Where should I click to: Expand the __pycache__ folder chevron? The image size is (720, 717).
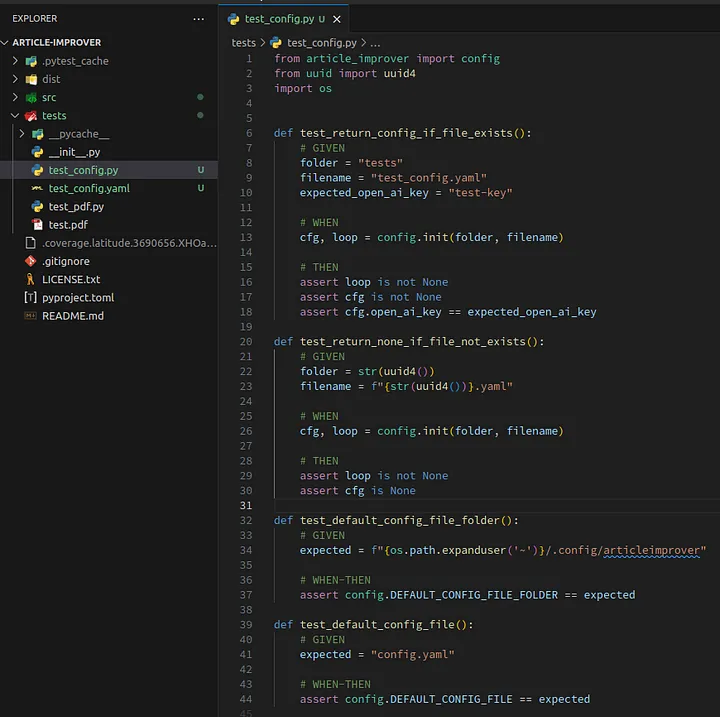point(22,134)
